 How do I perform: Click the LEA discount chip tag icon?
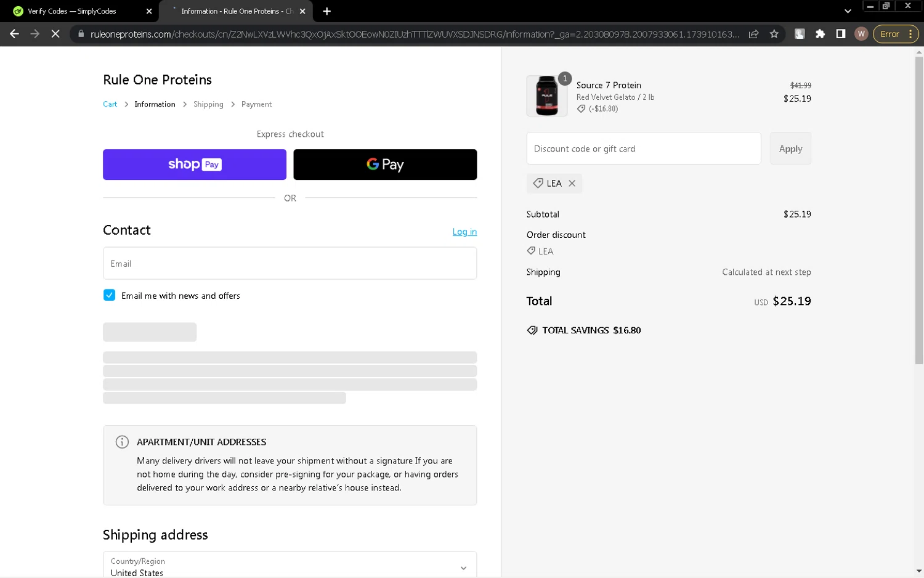coord(538,183)
